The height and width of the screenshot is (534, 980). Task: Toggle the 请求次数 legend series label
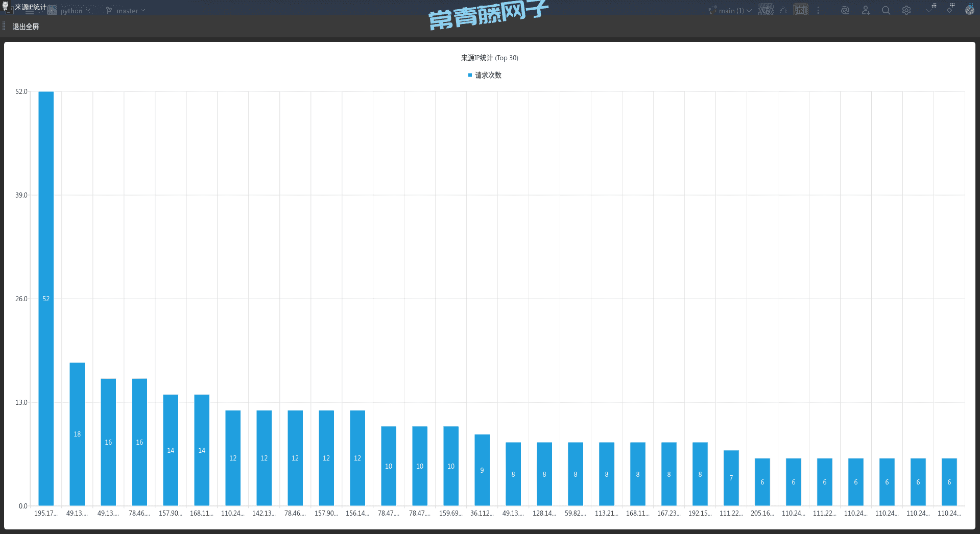point(488,75)
